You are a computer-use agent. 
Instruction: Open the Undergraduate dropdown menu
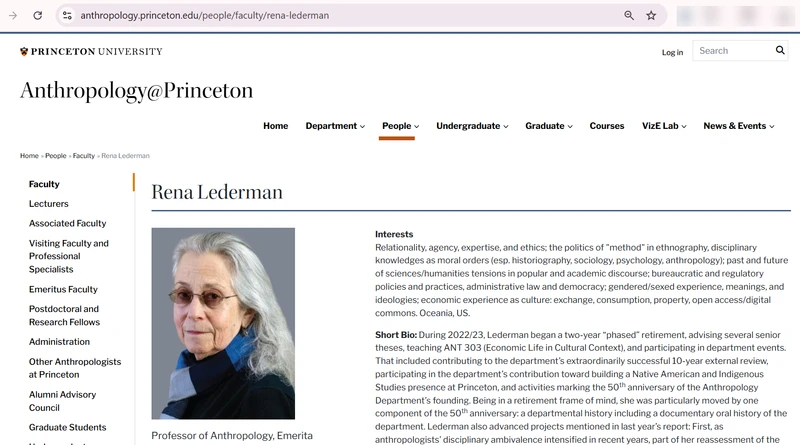472,126
